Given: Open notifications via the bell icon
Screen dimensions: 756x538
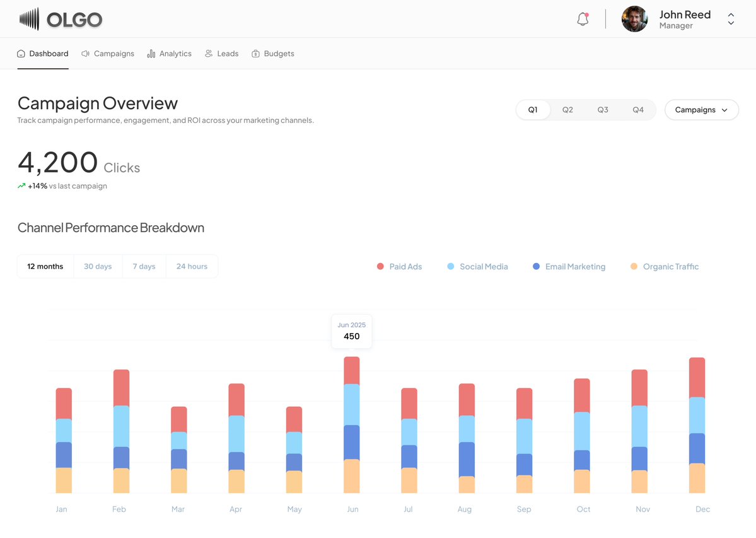Looking at the screenshot, I should click(581, 18).
